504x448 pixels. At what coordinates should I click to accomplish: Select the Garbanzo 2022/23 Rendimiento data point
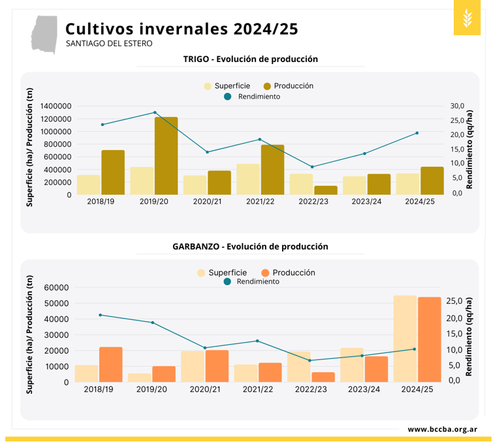309,360
